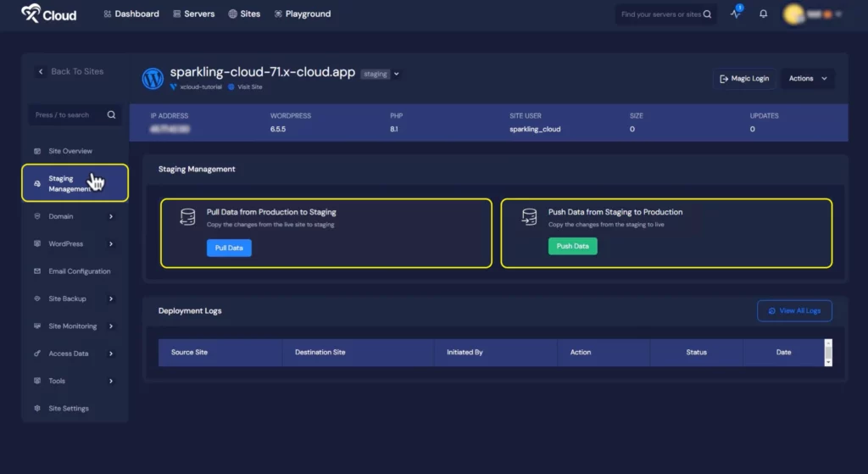Click the green Push Data button
Image resolution: width=868 pixels, height=474 pixels.
pyautogui.click(x=572, y=247)
